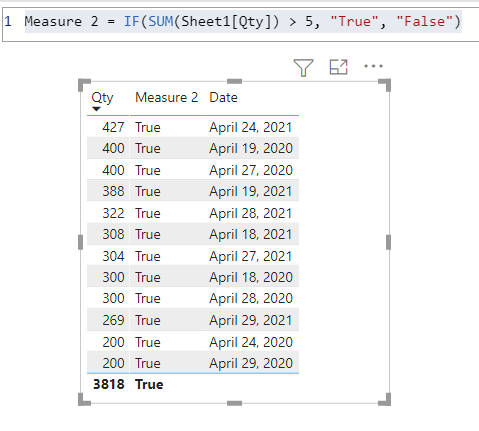The image size is (479, 431).
Task: Select the top-right corner resize handle
Action: (x=385, y=85)
